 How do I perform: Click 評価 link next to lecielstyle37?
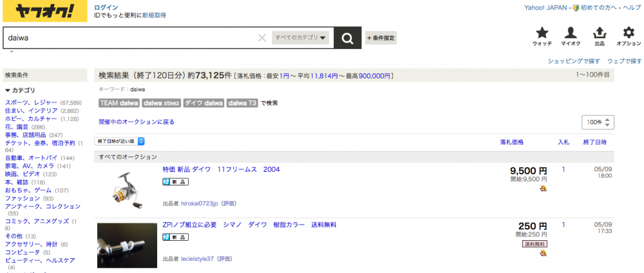click(x=224, y=259)
